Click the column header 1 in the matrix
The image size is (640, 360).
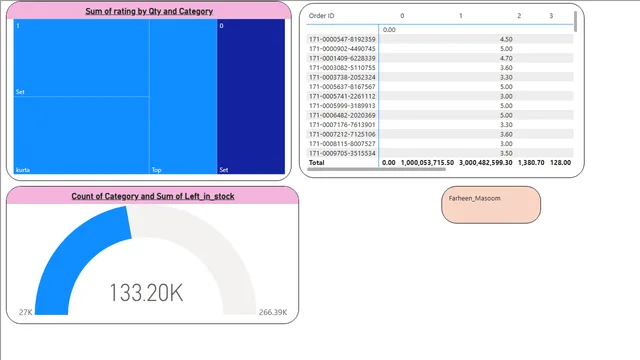(x=461, y=16)
